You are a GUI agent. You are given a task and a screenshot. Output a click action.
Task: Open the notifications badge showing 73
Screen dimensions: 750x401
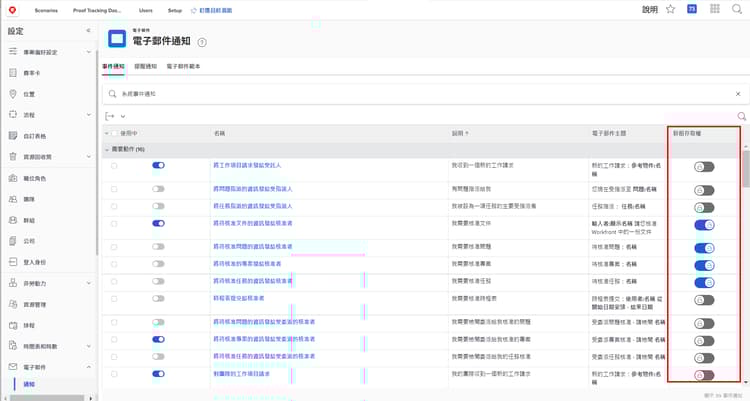point(692,9)
